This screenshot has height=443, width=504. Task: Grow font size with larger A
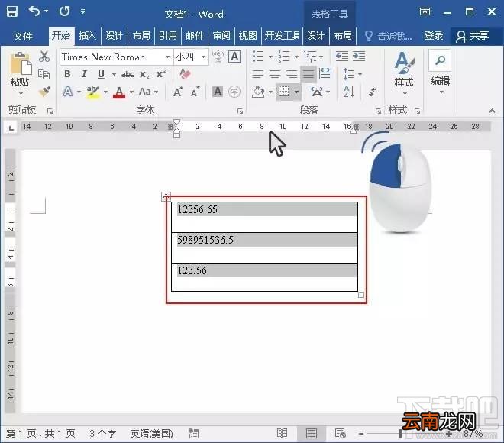click(x=177, y=92)
